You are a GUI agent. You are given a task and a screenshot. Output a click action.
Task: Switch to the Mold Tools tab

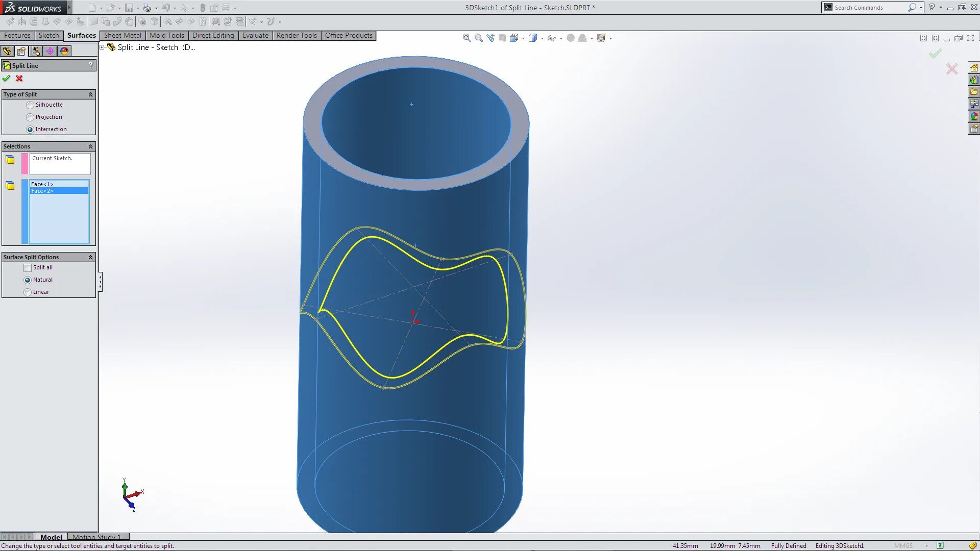coord(167,35)
